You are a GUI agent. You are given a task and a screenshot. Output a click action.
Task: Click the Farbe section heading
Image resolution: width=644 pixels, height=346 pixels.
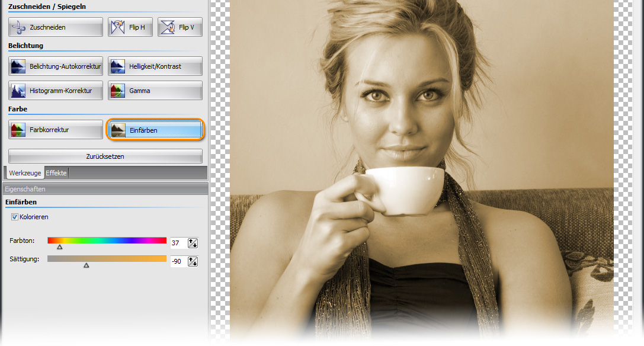(18, 109)
